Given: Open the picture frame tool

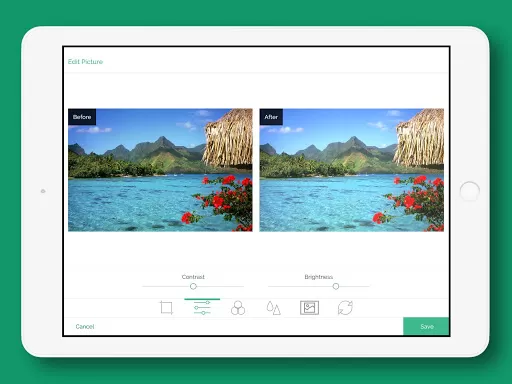Looking at the screenshot, I should tap(309, 308).
